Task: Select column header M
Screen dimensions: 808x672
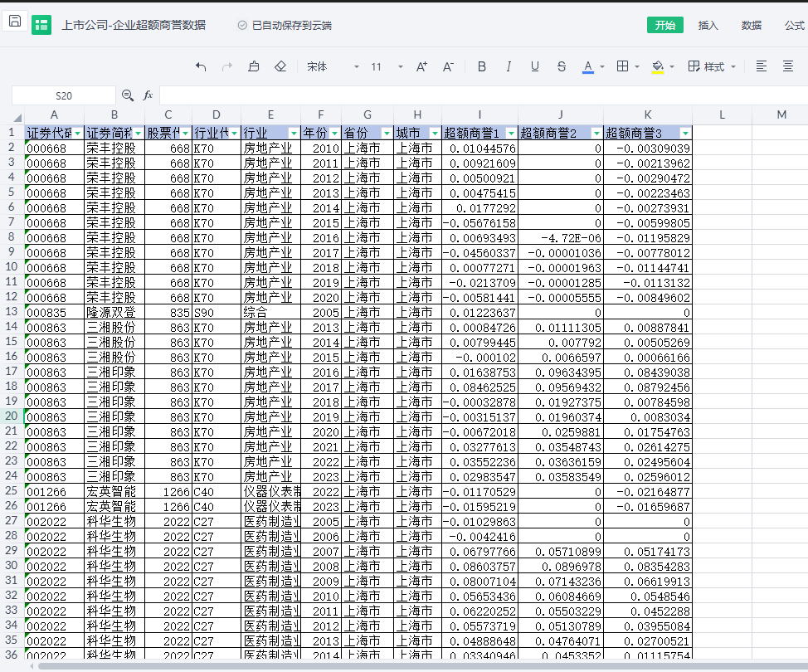Action: [x=781, y=115]
